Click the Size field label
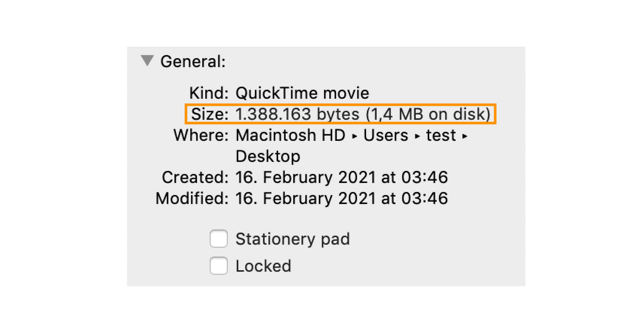 pyautogui.click(x=210, y=114)
